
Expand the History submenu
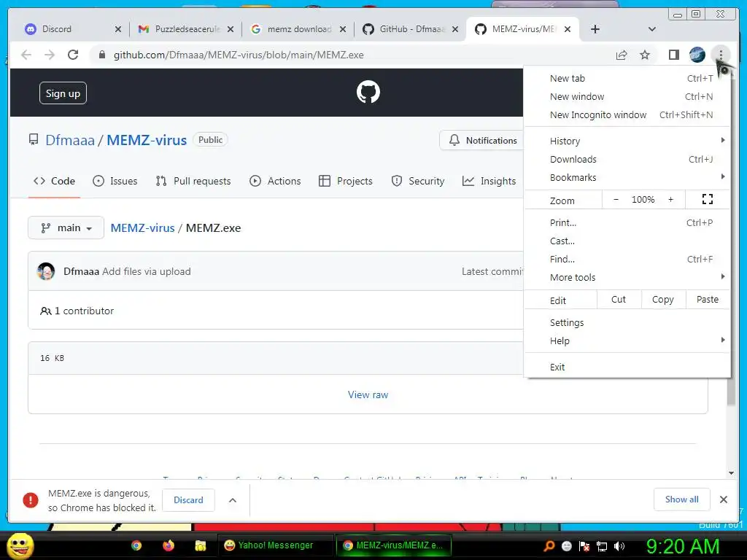(627, 141)
